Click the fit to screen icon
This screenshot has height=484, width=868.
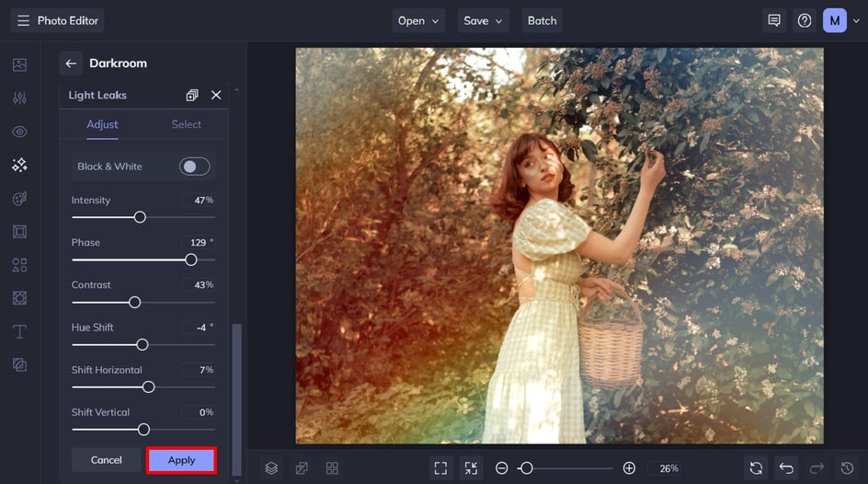(x=440, y=468)
